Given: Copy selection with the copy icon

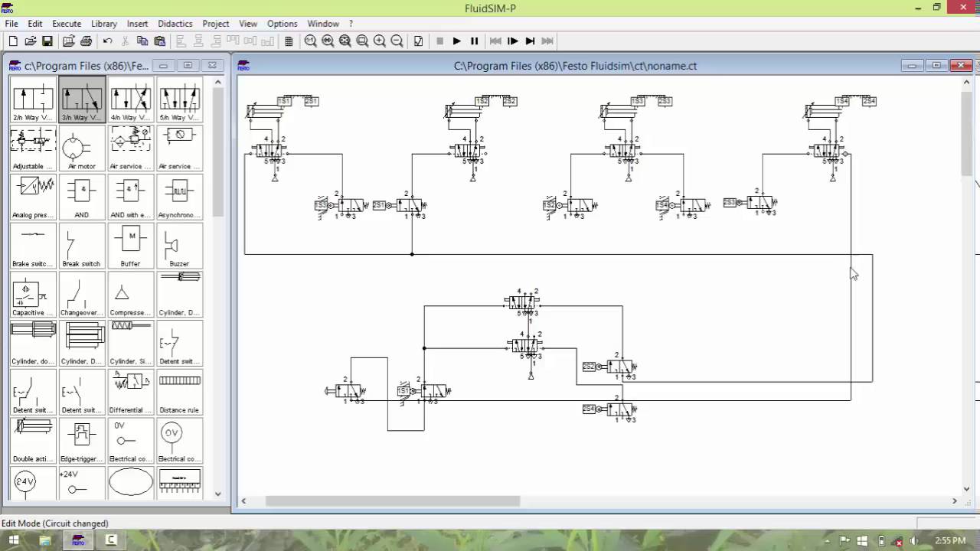Looking at the screenshot, I should pyautogui.click(x=142, y=41).
